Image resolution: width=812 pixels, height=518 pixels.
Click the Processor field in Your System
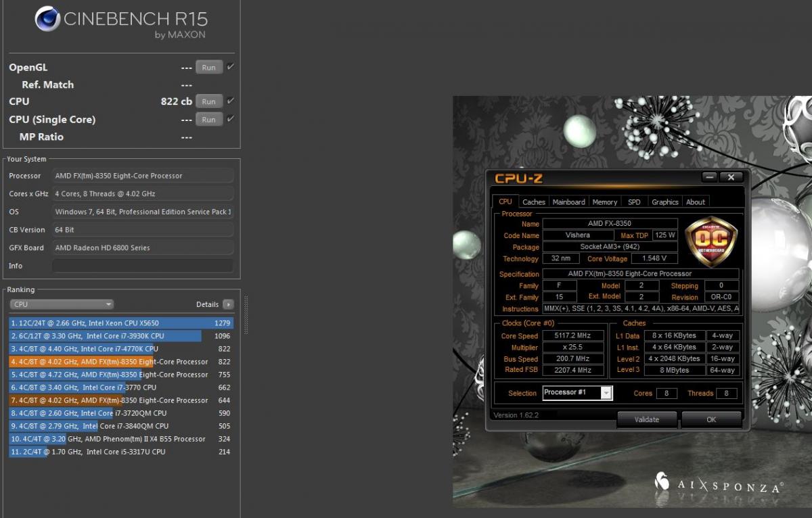click(143, 176)
